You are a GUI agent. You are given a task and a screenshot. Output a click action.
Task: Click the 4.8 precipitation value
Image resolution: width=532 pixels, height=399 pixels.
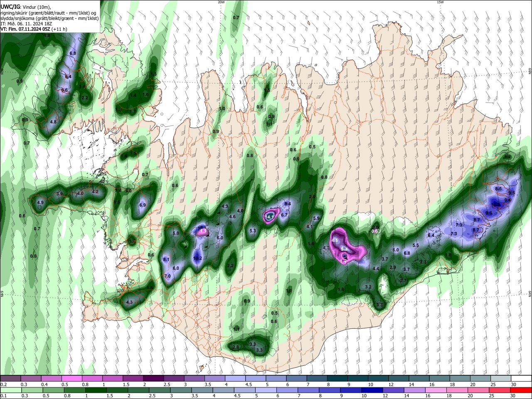(53, 122)
